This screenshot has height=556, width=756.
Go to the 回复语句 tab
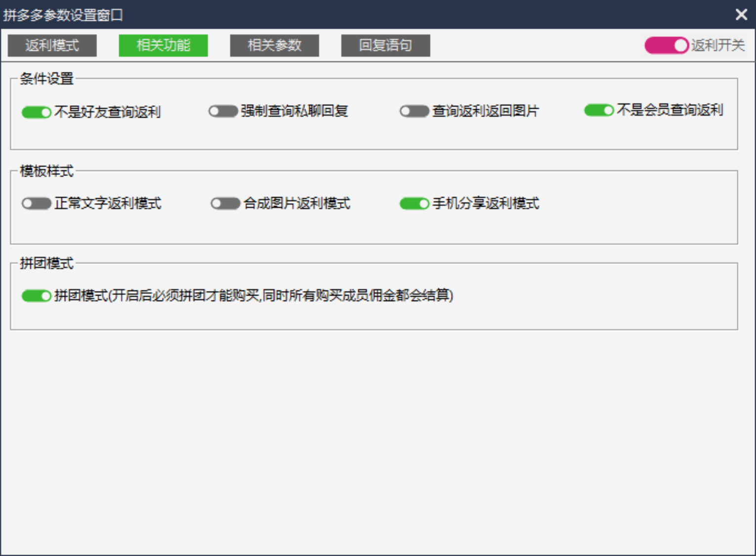(x=385, y=45)
